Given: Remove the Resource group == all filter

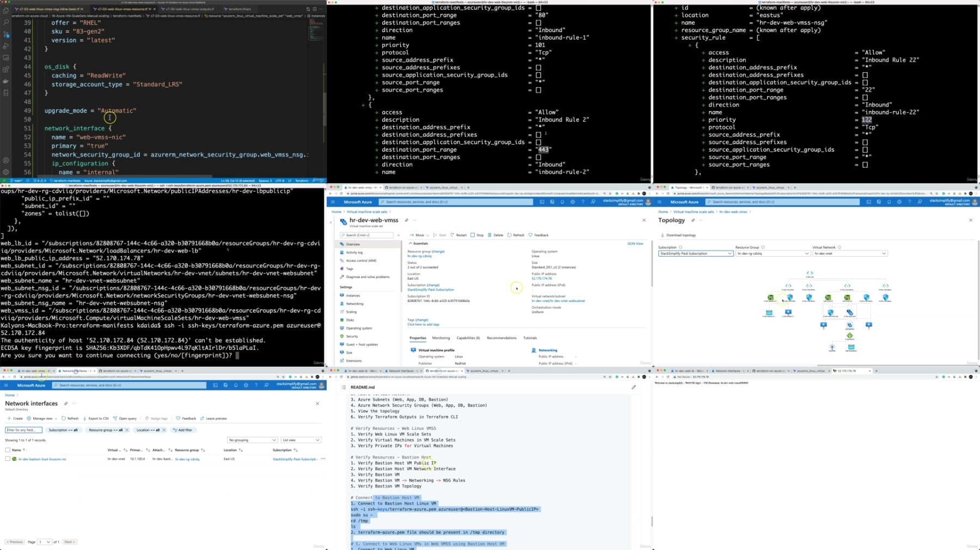Looking at the screenshot, I should (x=127, y=430).
